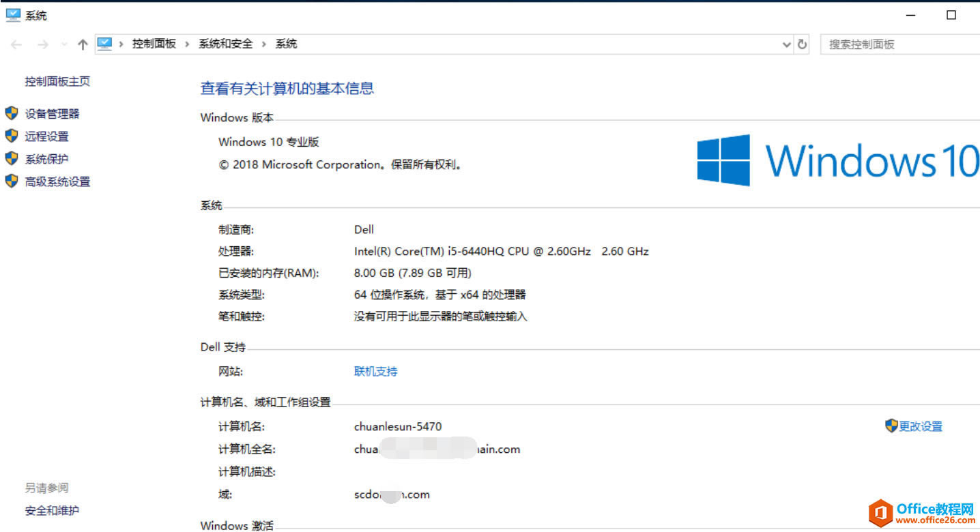This screenshot has width=980, height=532.
Task: Click the Windows 10 logo image
Action: (x=839, y=160)
